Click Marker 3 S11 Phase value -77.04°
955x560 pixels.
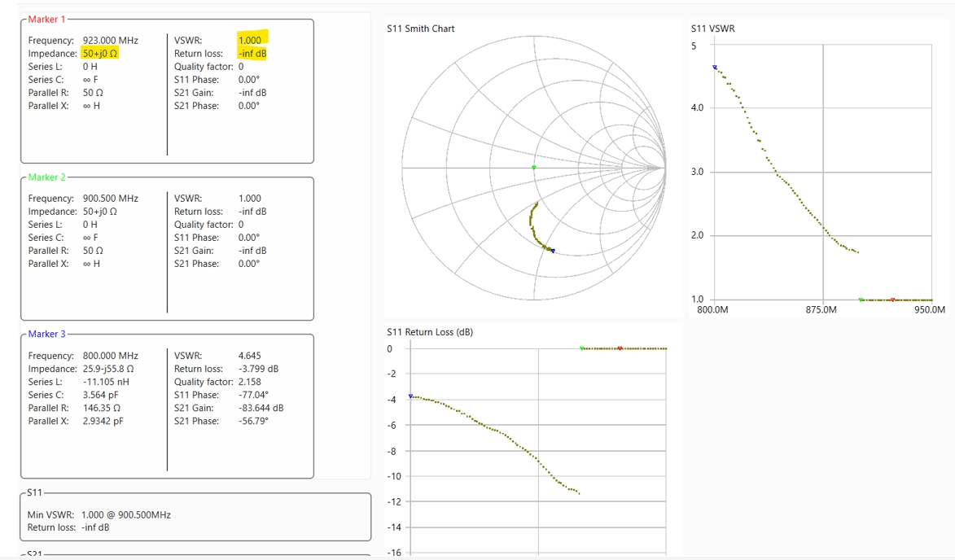pos(253,395)
